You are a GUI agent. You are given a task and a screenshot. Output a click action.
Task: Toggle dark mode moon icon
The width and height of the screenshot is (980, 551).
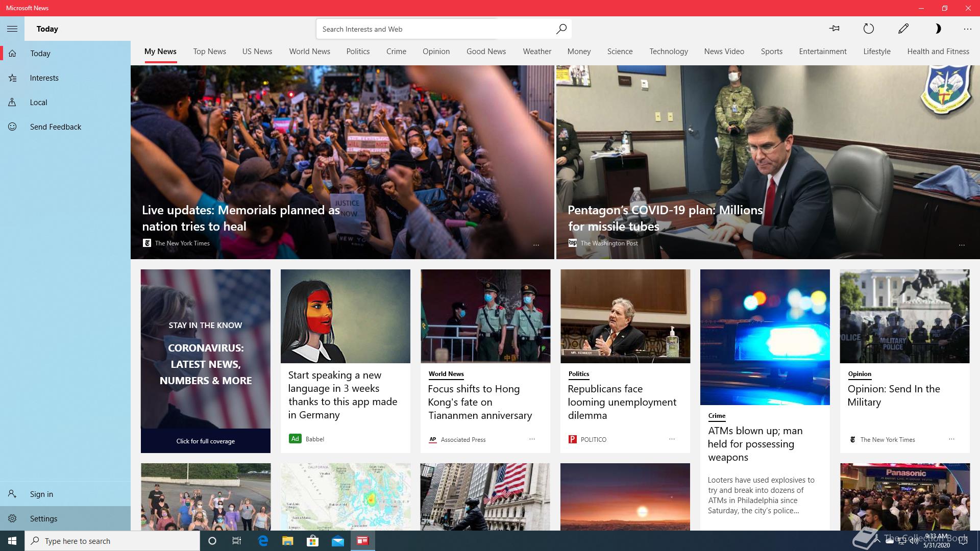[x=938, y=29]
